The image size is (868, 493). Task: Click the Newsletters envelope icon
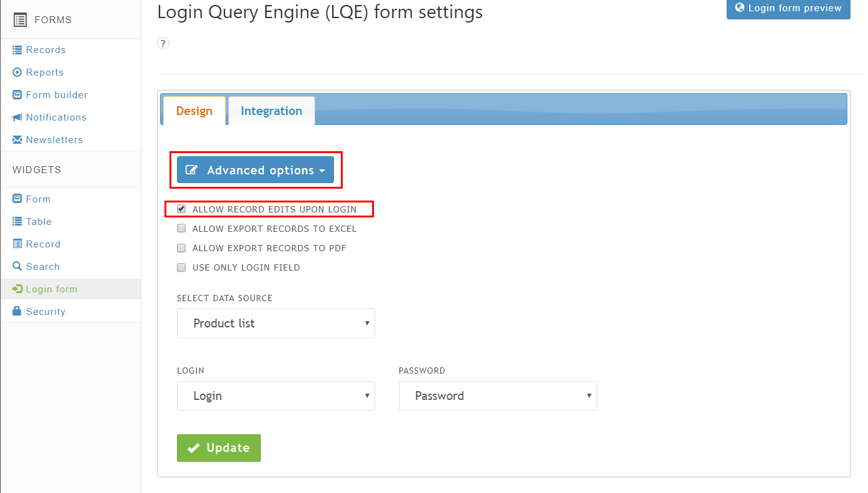(18, 140)
